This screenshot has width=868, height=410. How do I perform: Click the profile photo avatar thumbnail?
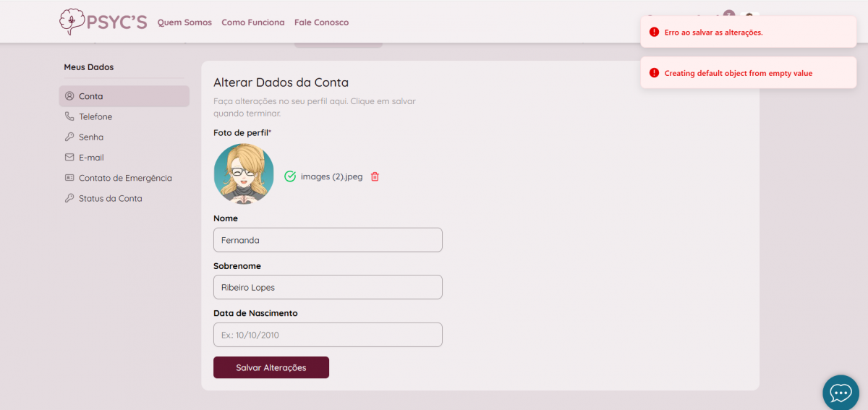(244, 174)
